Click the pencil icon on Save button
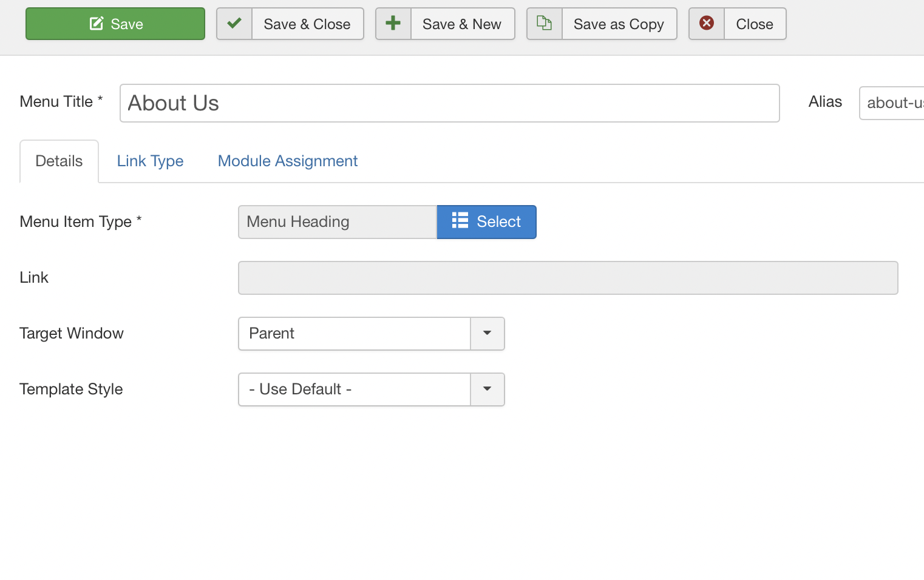The width and height of the screenshot is (924, 580). click(97, 24)
